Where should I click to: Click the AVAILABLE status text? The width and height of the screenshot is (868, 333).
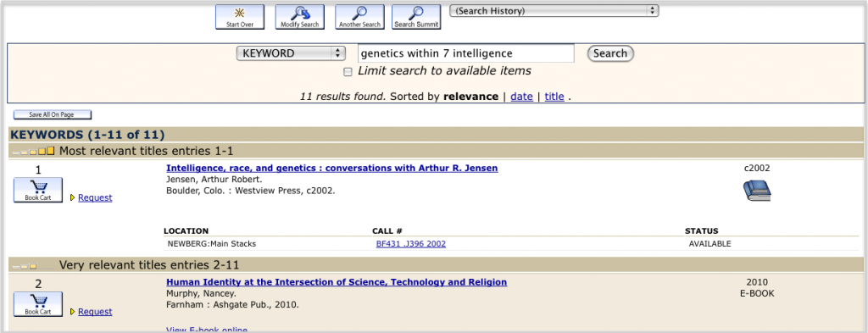(x=709, y=243)
